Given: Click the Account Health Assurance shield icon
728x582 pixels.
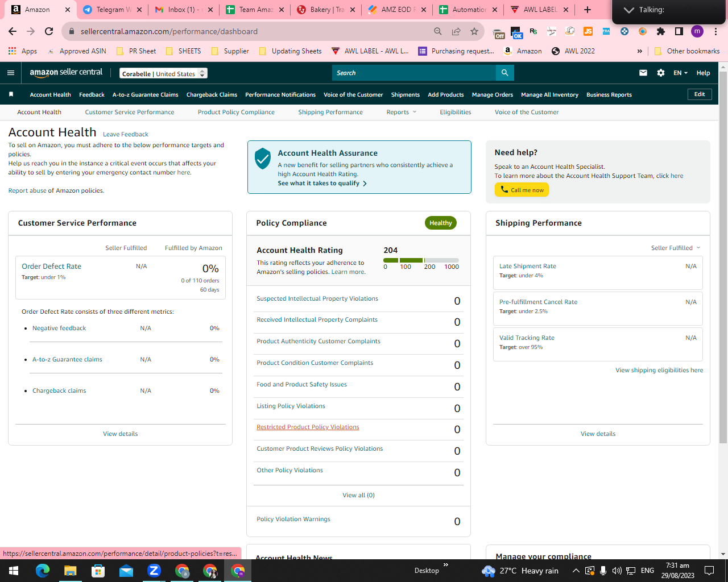Looking at the screenshot, I should click(263, 159).
